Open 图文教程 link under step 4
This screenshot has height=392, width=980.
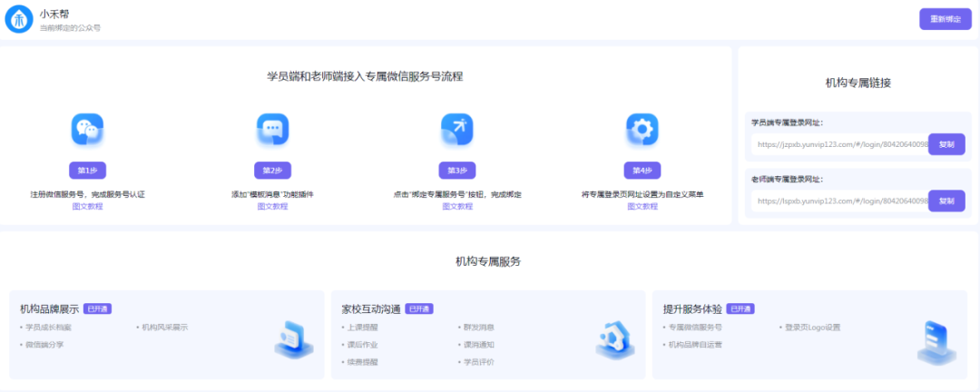tap(642, 206)
